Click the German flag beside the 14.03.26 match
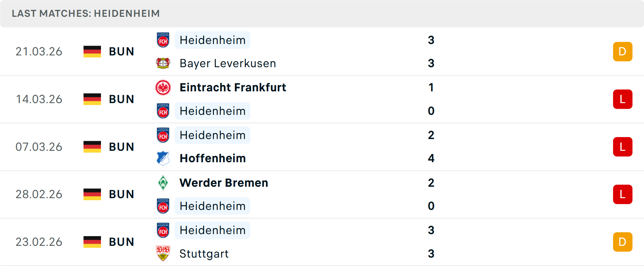The height and width of the screenshot is (266, 644). pyautogui.click(x=92, y=99)
